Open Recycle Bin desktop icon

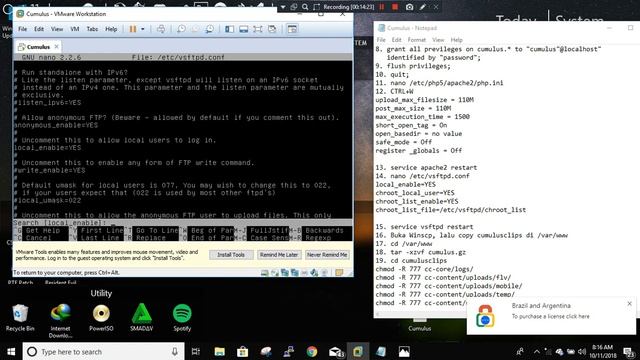tap(20, 318)
